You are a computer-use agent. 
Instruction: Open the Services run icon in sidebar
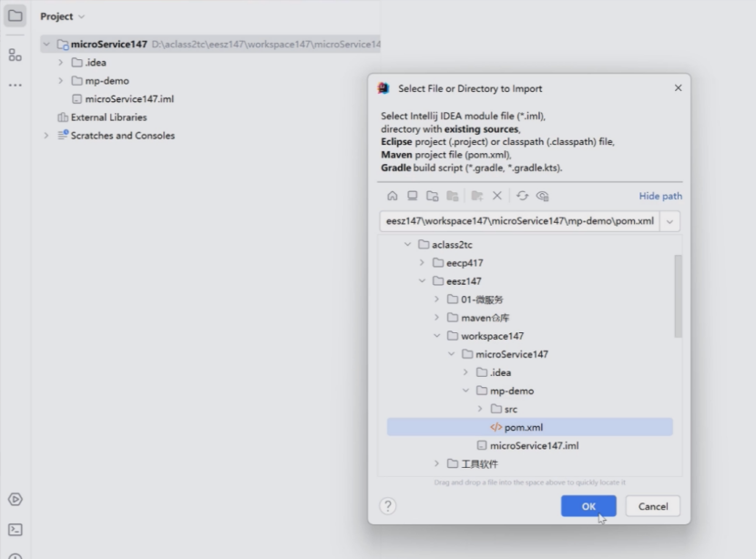coord(15,499)
